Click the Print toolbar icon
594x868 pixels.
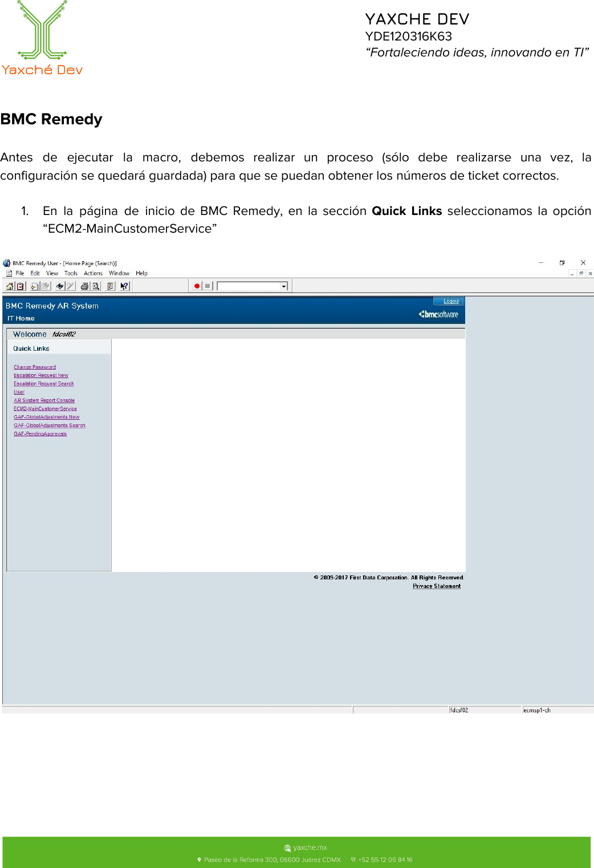(85, 286)
